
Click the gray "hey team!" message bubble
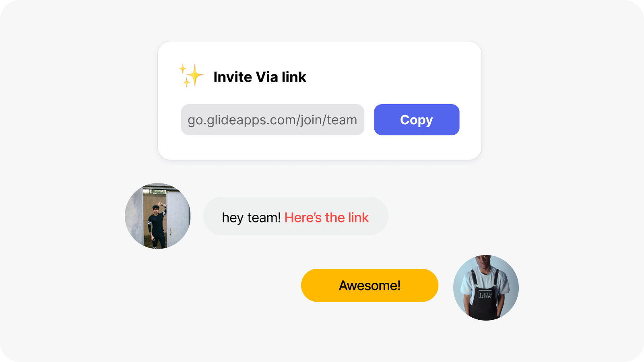pos(295,216)
